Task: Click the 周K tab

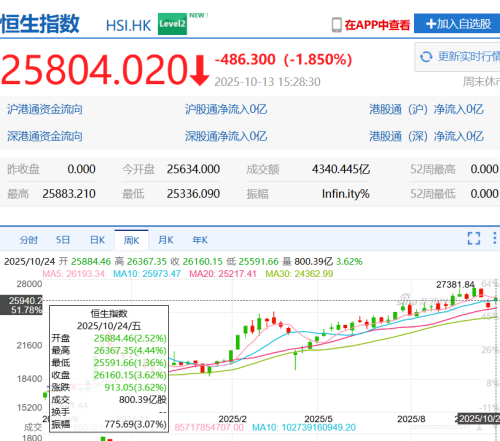Action: point(131,240)
